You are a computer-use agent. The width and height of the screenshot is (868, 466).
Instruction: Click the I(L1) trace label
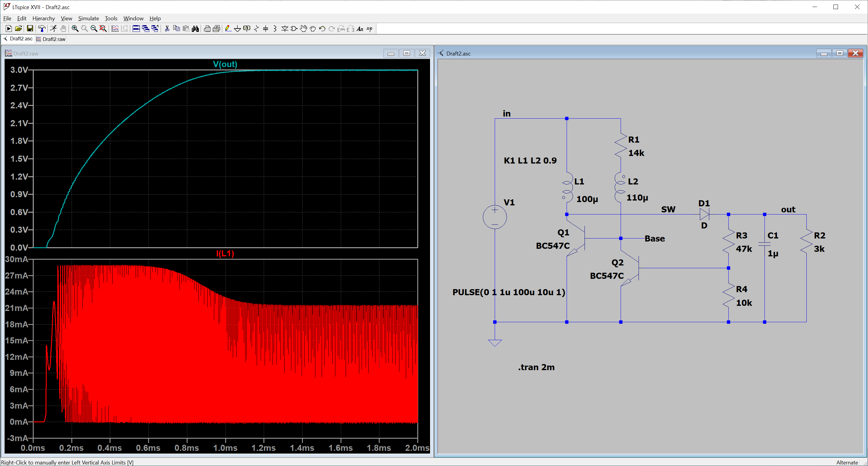225,254
